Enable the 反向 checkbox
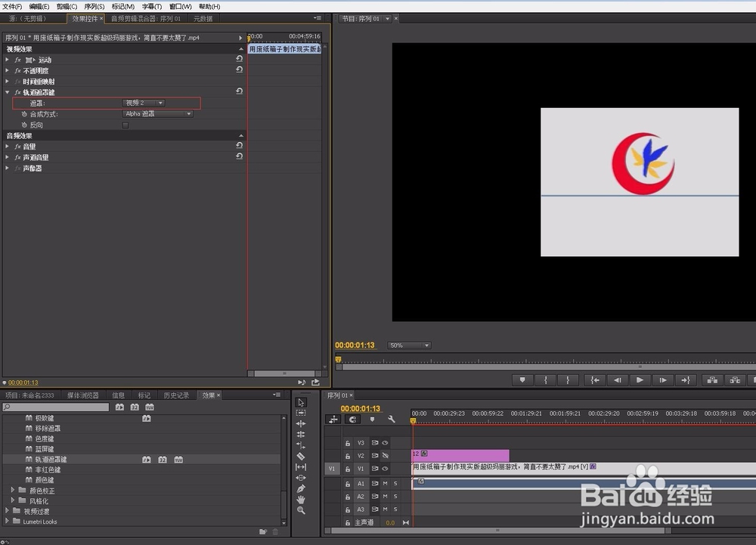756x545 pixels. (125, 125)
